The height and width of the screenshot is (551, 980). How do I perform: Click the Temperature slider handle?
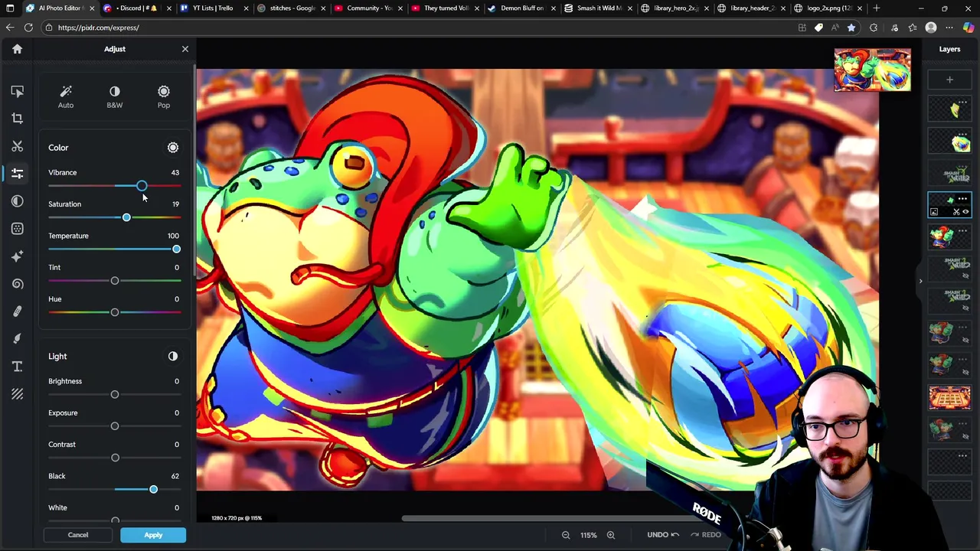point(177,249)
